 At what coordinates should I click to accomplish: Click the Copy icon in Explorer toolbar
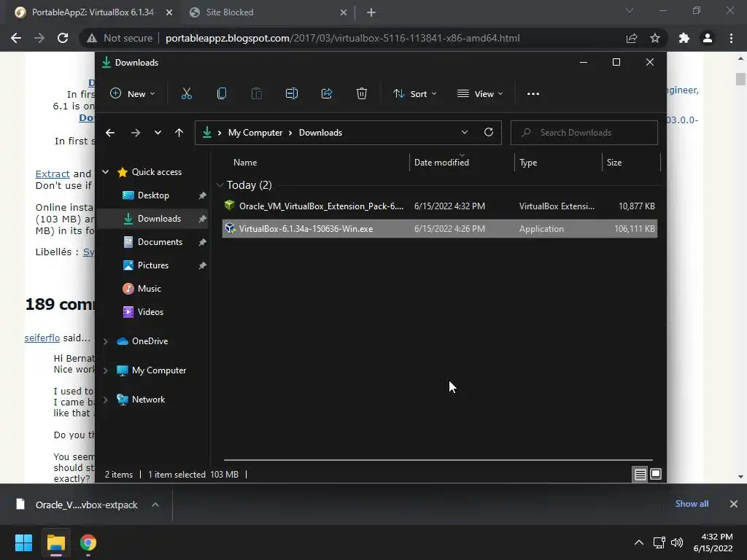[222, 94]
